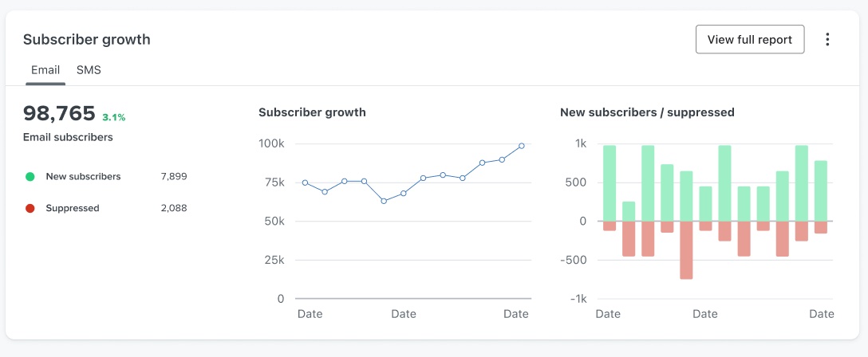Click the last green bar in bar chart

(821, 190)
